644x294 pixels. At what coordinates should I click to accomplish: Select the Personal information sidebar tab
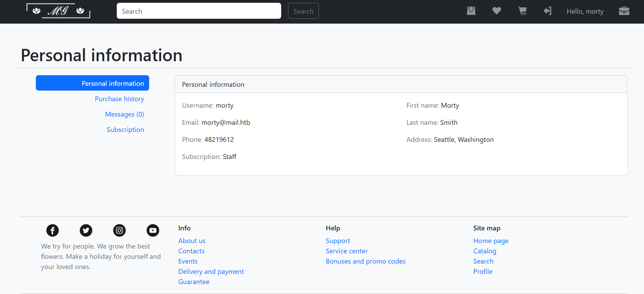point(92,83)
